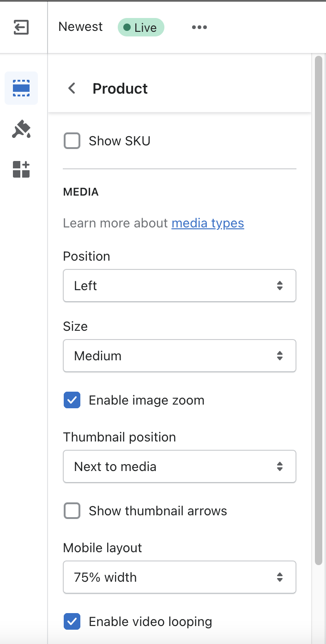Open Theme settings paintbrush icon
The image size is (326, 644).
21,130
